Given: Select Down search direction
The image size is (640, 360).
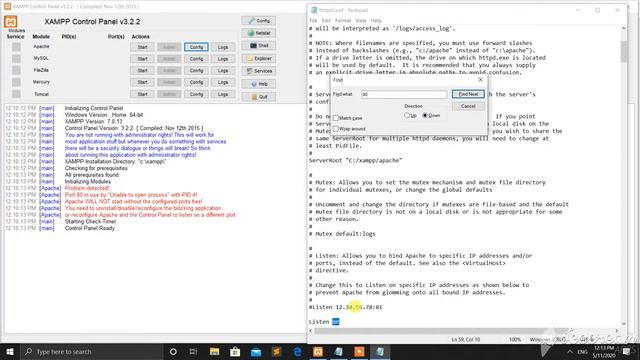Looking at the screenshot, I should coord(425,116).
